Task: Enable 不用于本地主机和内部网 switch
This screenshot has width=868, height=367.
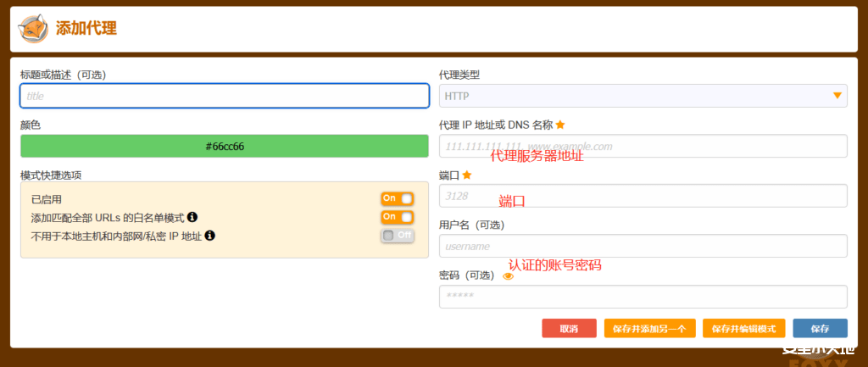Action: [x=397, y=236]
